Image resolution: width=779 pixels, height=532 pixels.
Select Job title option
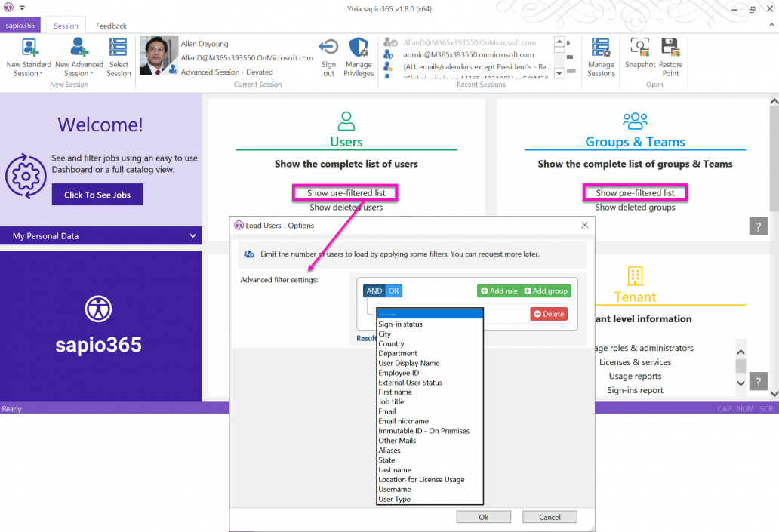point(430,402)
